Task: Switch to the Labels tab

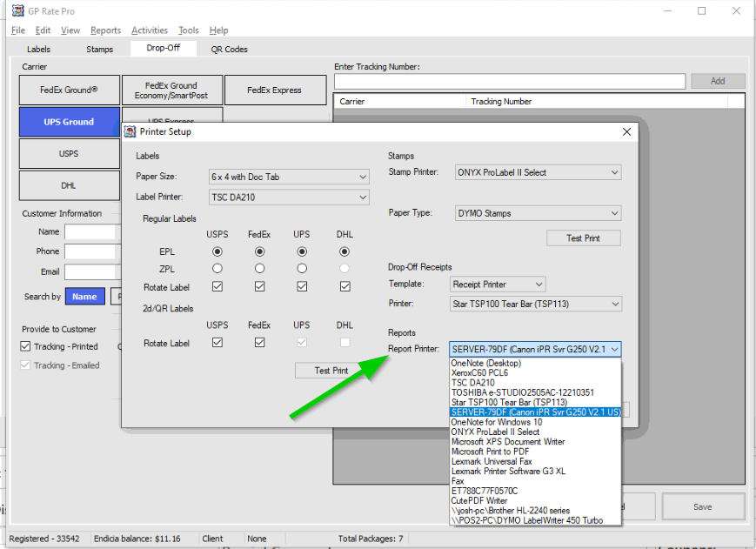Action: [38, 50]
